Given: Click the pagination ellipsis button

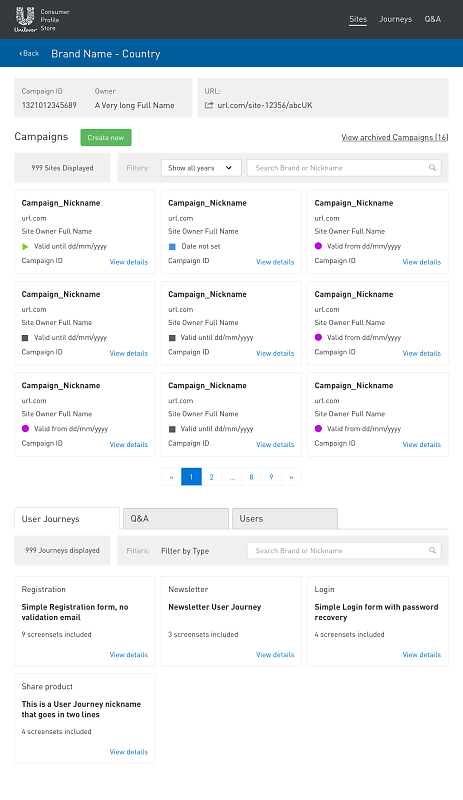Looking at the screenshot, I should 232,477.
